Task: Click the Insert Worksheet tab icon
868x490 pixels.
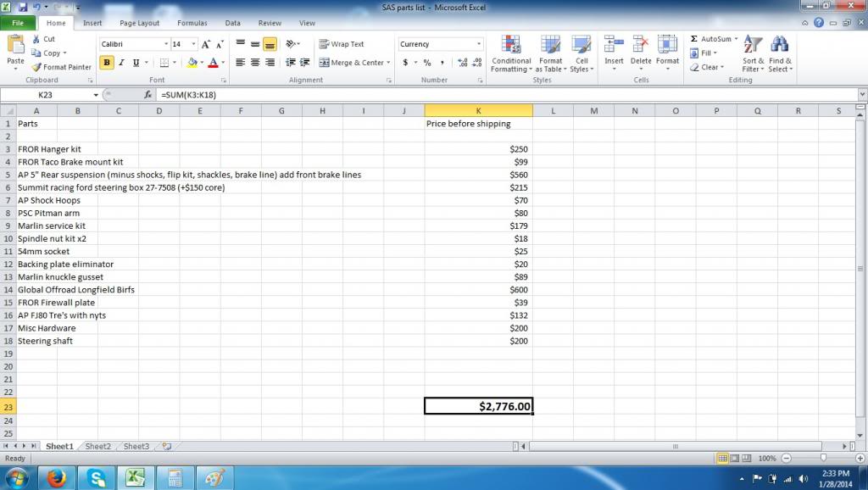Action: [166, 446]
